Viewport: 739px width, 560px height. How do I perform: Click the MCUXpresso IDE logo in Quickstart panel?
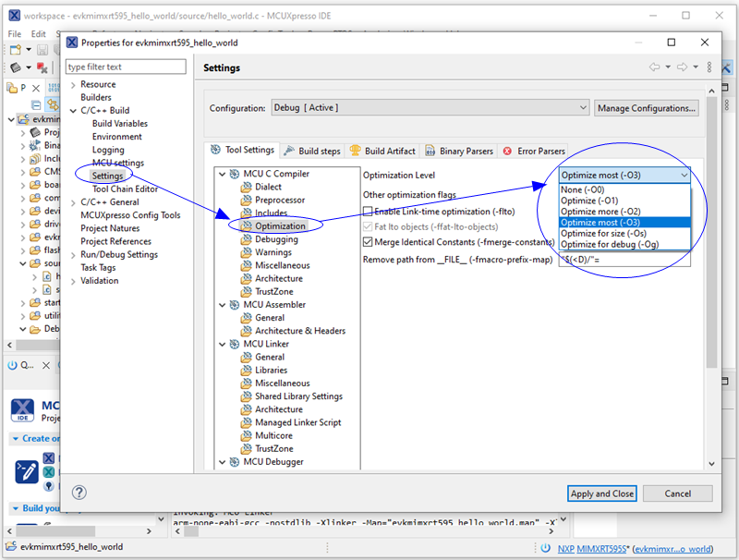click(22, 410)
